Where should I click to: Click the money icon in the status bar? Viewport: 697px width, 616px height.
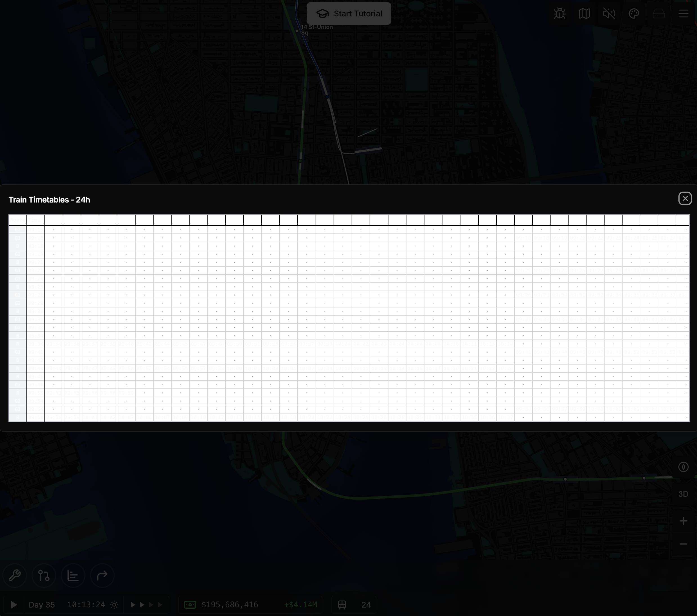(190, 604)
